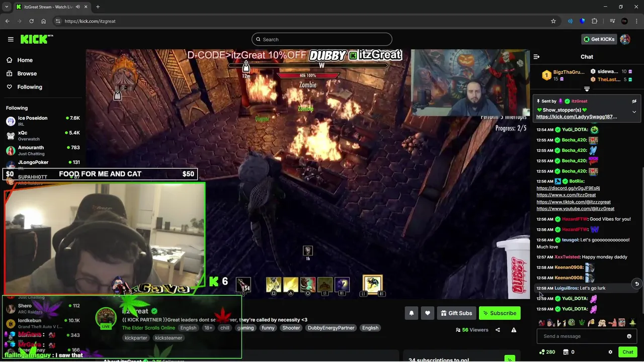Hide the pinned message with eye-slash icon
Screen dimensions: 644x362
click(x=634, y=101)
